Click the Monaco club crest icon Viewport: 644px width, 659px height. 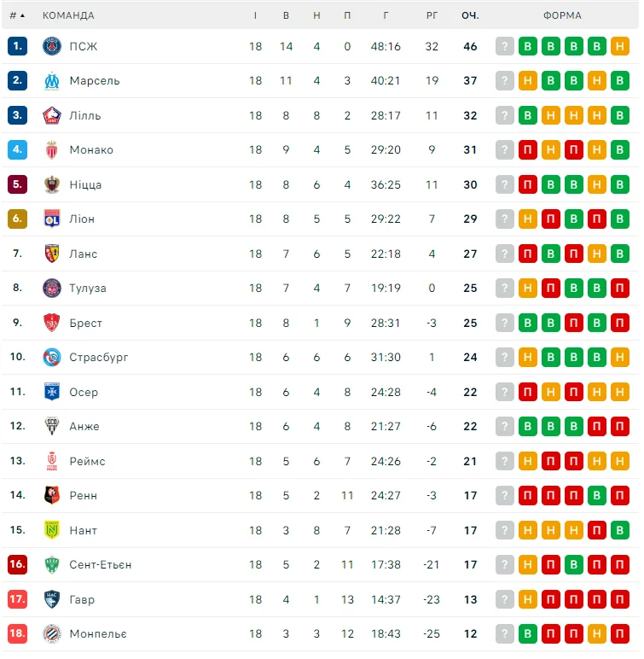click(52, 149)
